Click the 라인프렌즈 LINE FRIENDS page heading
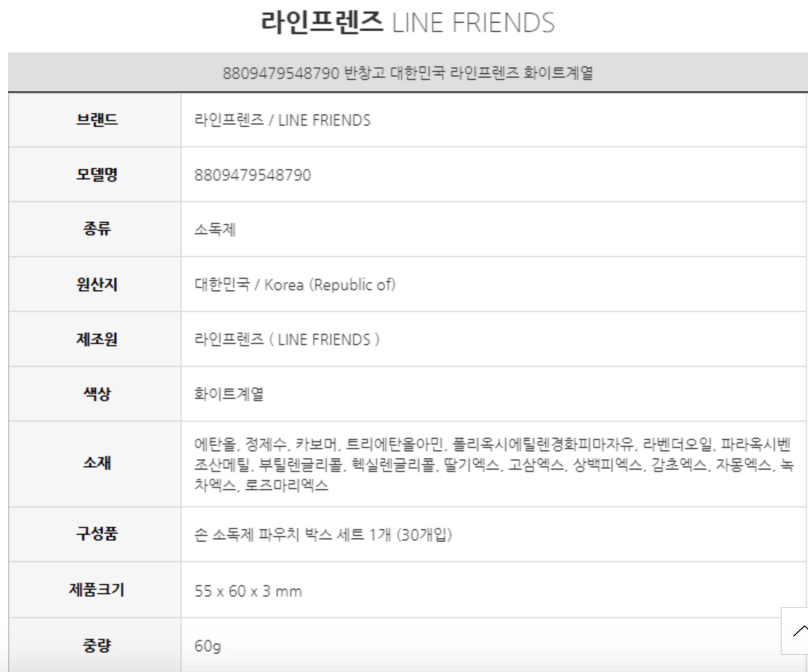 click(407, 23)
